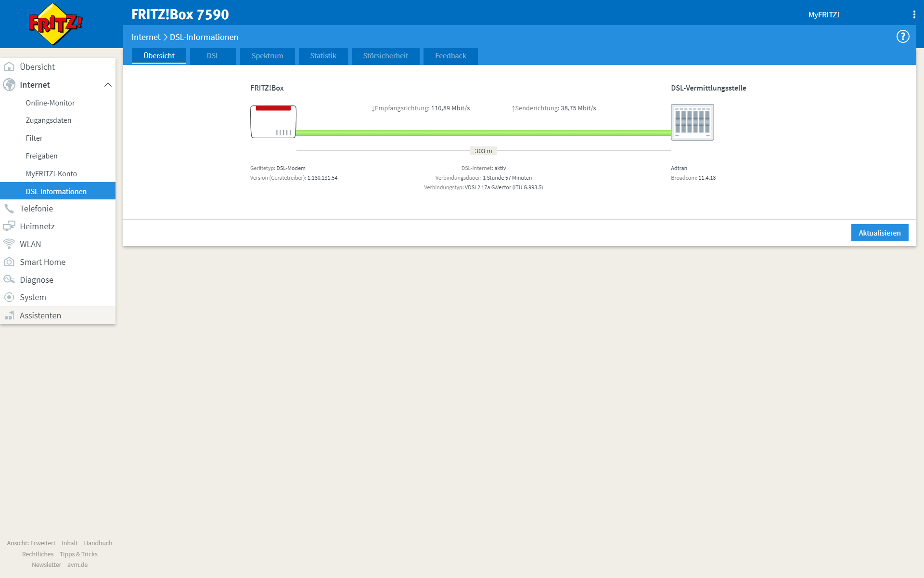Click the FRITZ! logo
The height and width of the screenshot is (578, 924).
[55, 24]
